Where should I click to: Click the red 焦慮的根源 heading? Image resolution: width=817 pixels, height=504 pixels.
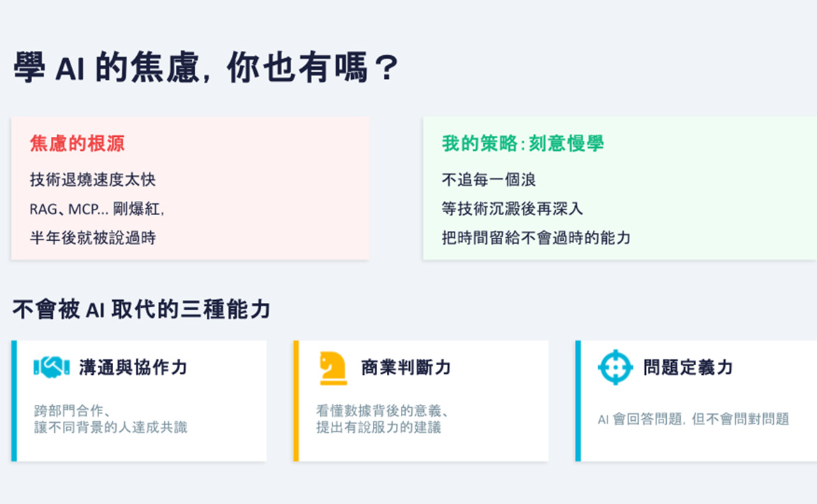pos(77,143)
